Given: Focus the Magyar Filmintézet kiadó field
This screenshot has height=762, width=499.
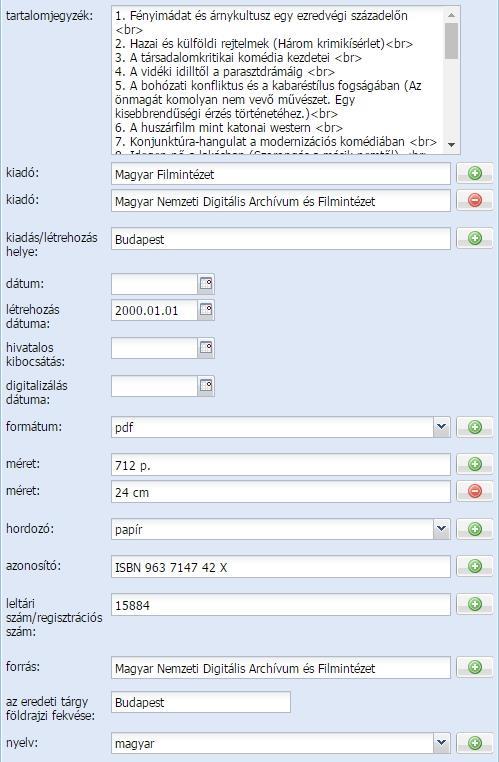Looking at the screenshot, I should click(280, 174).
